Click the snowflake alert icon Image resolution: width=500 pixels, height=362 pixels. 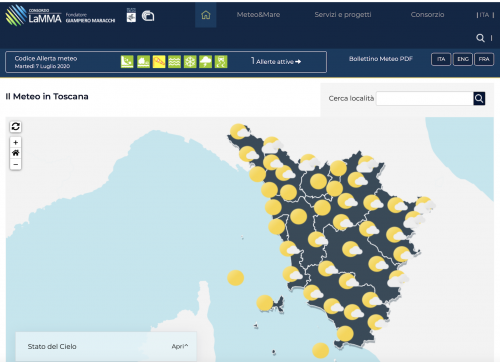[190, 62]
